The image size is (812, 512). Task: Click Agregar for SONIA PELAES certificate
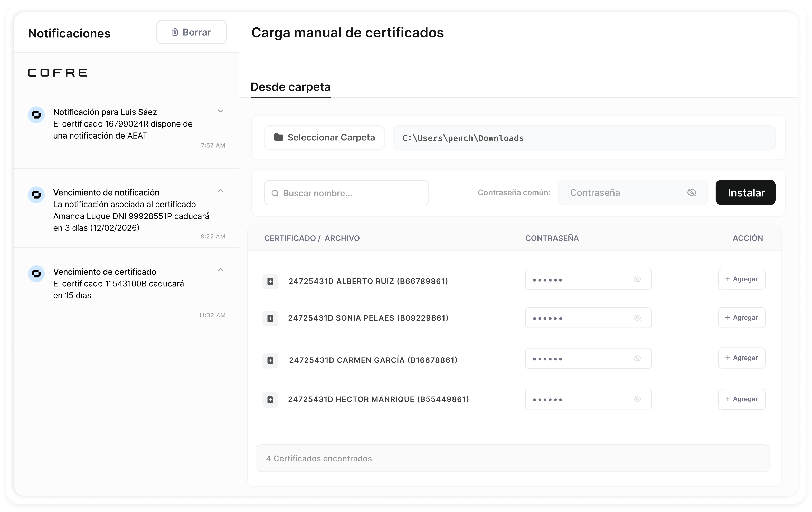741,318
